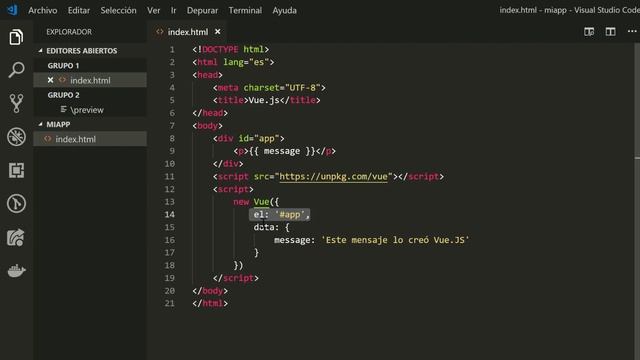640x360 pixels.
Task: Collapse the MIAPP folder section
Action: click(x=40, y=124)
